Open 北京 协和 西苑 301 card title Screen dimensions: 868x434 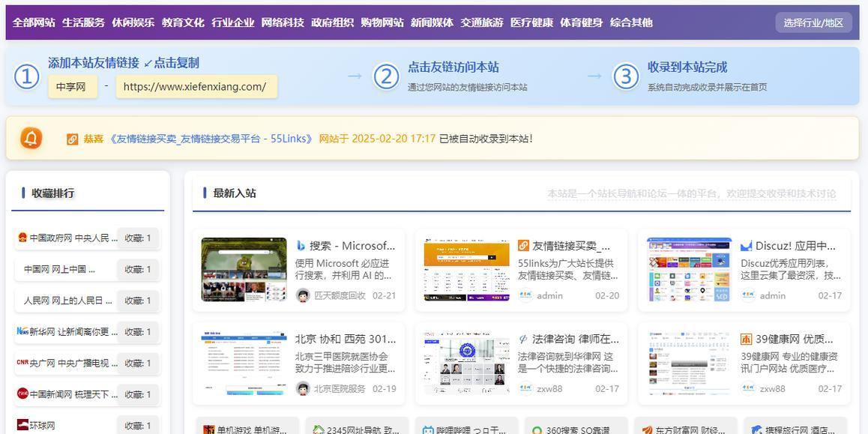(x=346, y=339)
